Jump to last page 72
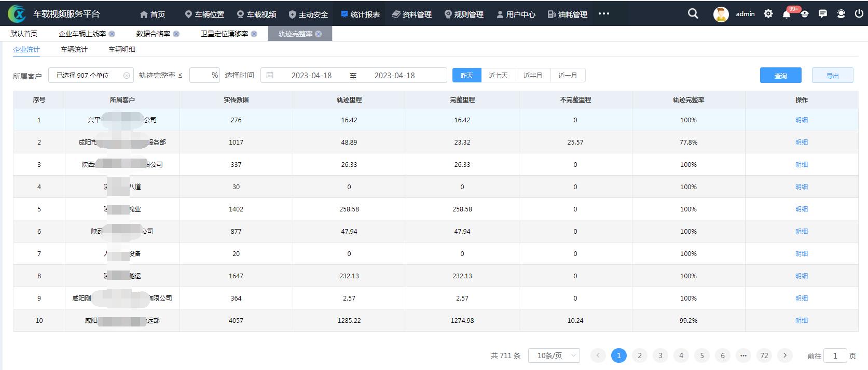 764,355
